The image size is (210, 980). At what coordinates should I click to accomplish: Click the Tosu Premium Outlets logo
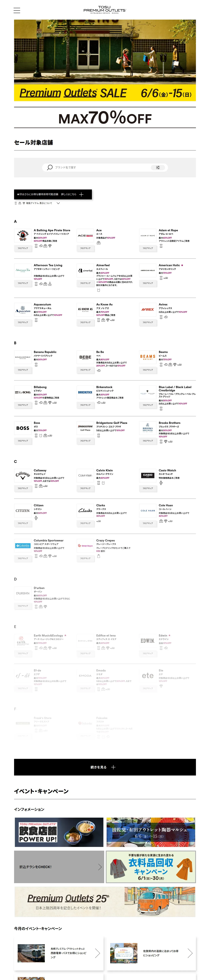105,10
